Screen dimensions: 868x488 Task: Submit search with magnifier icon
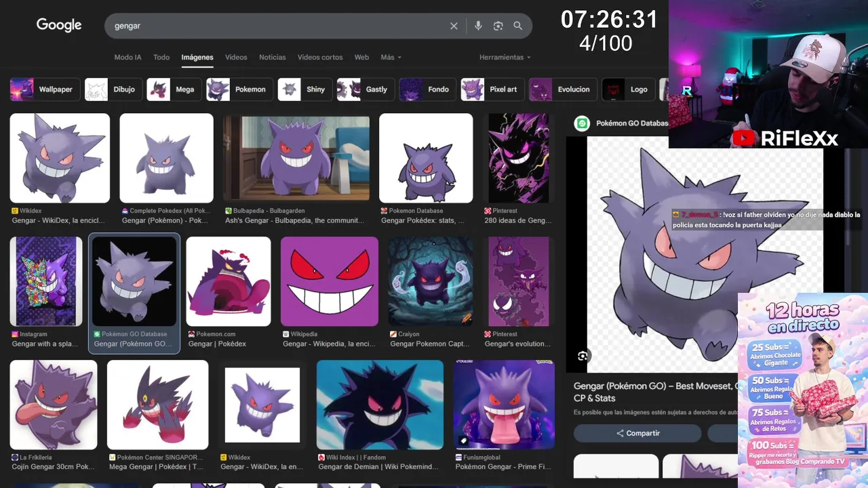tap(518, 26)
